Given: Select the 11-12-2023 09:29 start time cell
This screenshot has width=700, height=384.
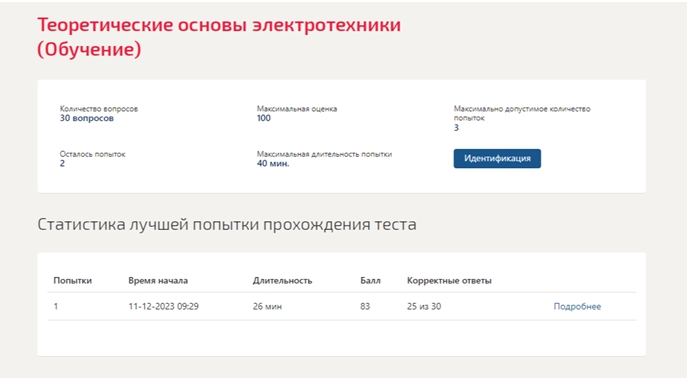Looking at the screenshot, I should click(163, 306).
